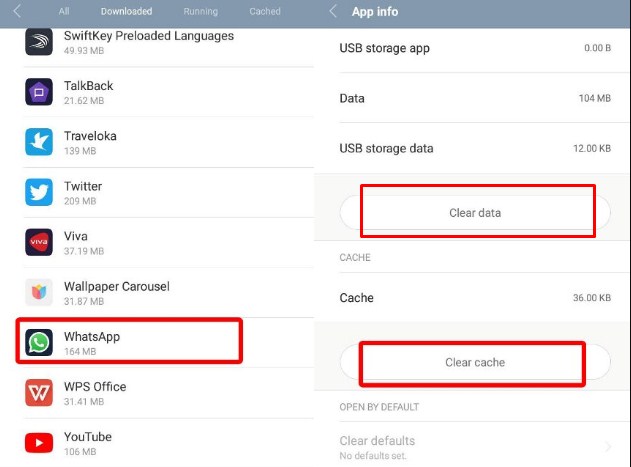Screen dimensions: 631x467
Task: Tap the TalkBack app icon
Action: [x=39, y=92]
